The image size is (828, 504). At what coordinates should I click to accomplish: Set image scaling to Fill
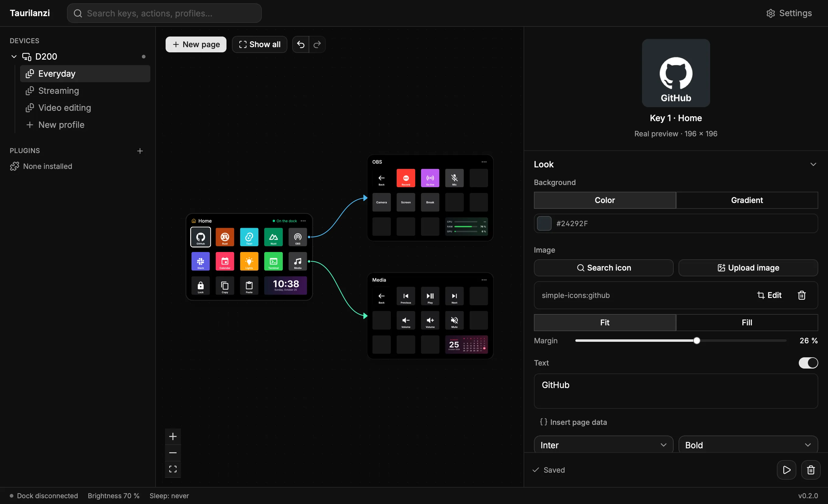coord(747,323)
